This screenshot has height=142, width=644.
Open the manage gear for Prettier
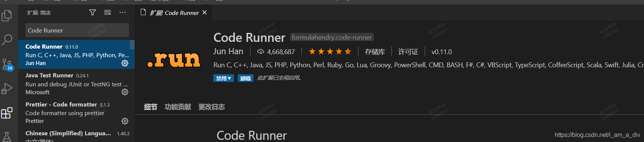tap(125, 121)
